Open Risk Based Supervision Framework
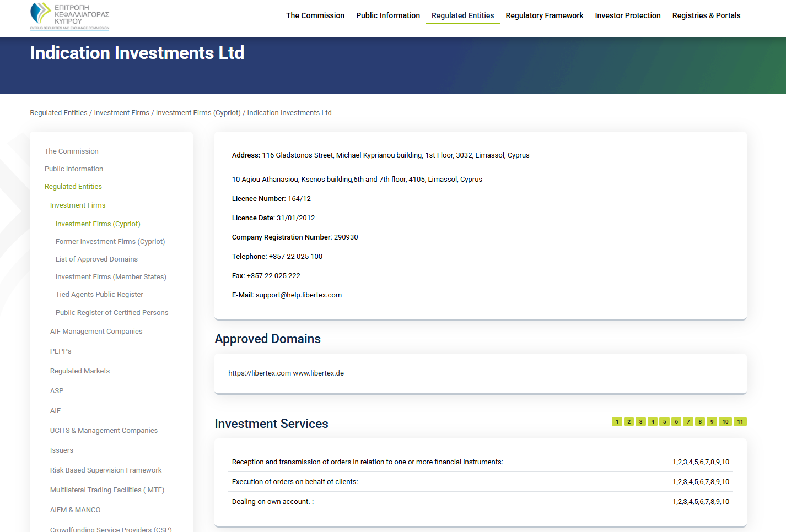The image size is (786, 532). point(106,470)
